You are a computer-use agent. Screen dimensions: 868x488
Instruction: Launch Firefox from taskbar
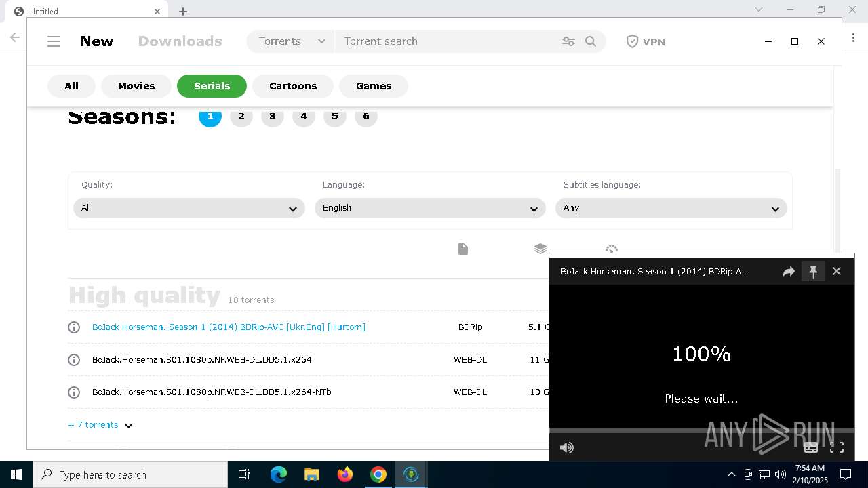(x=345, y=474)
